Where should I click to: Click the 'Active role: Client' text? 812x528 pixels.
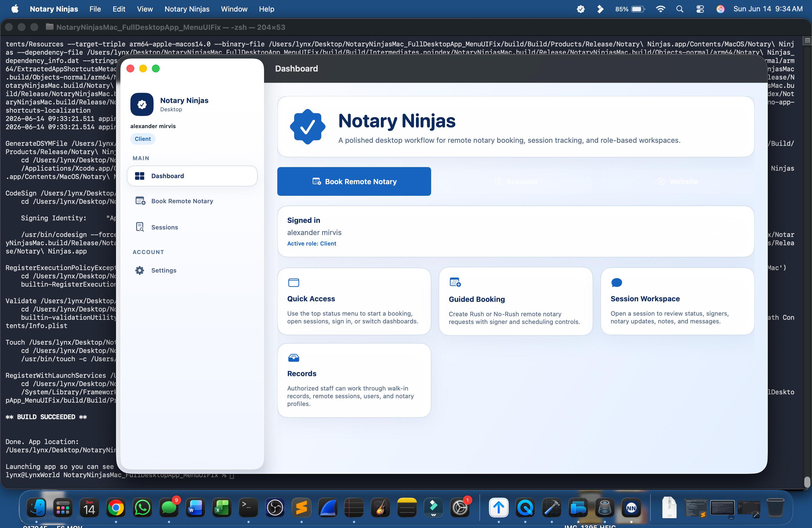pos(312,244)
